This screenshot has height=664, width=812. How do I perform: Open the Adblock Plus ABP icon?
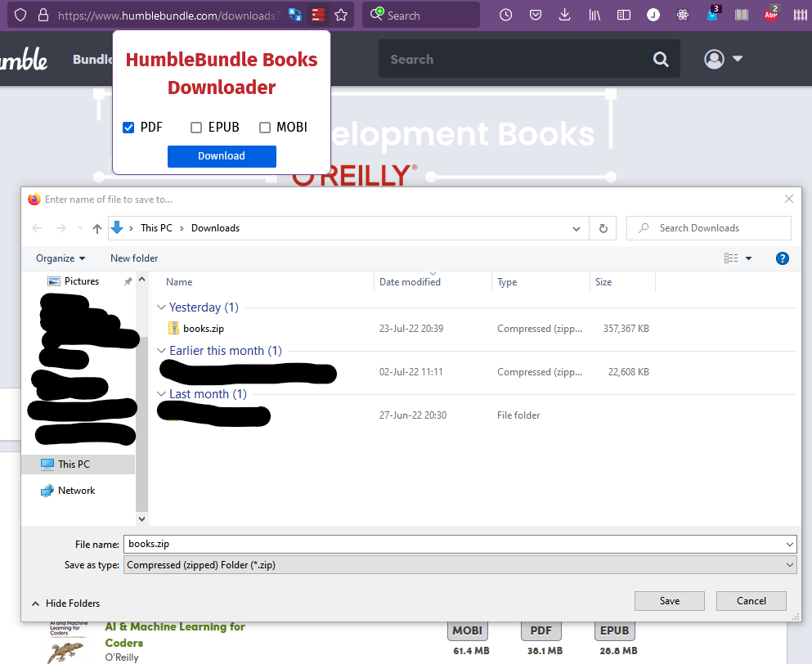(x=772, y=13)
